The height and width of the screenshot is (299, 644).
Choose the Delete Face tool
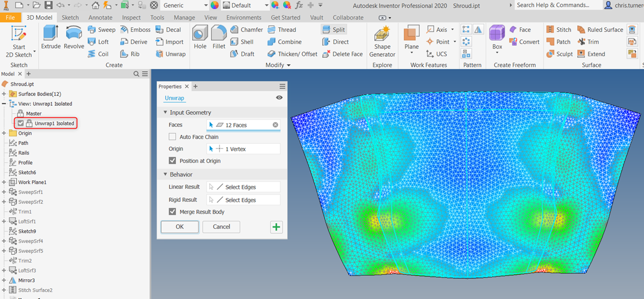click(x=342, y=54)
